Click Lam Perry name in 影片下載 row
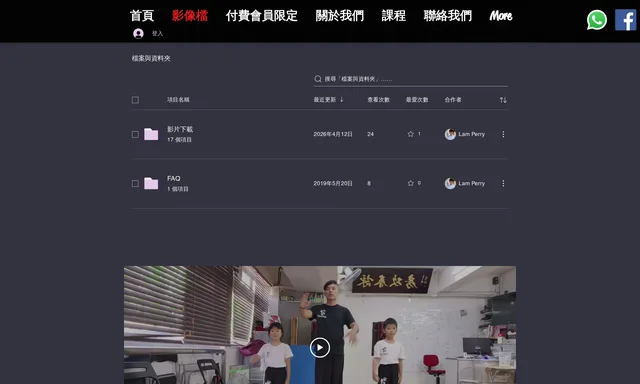This screenshot has width=640, height=384. point(471,134)
